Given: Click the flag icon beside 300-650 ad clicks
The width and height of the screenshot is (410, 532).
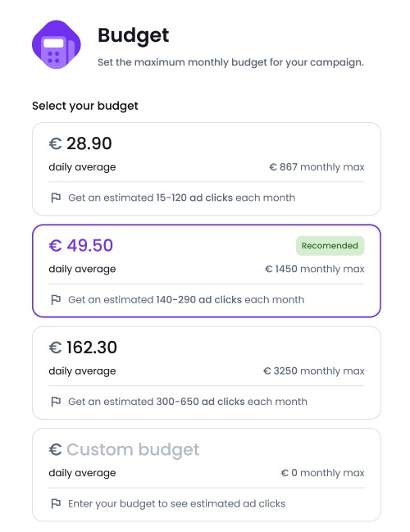Looking at the screenshot, I should [x=56, y=402].
